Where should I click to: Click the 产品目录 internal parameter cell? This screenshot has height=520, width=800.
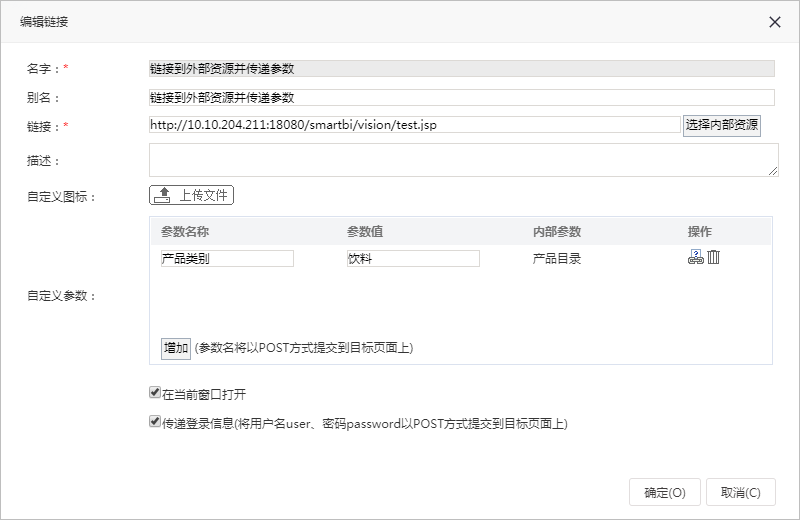coord(557,259)
